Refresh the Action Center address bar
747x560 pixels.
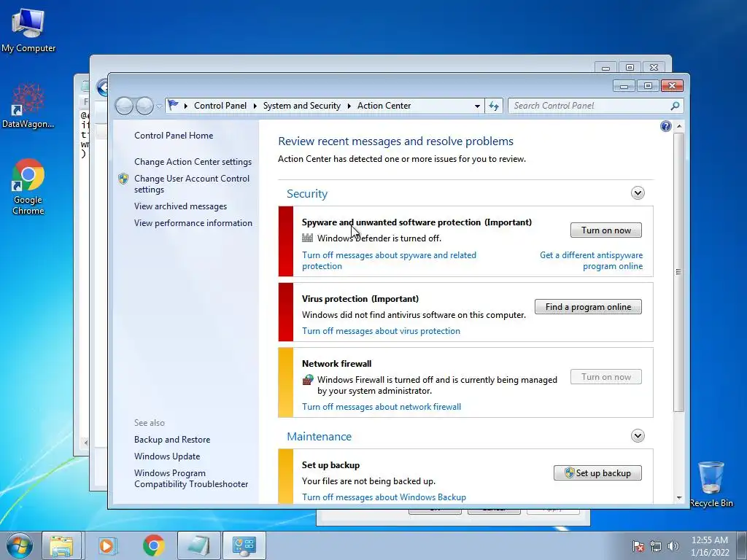(494, 106)
